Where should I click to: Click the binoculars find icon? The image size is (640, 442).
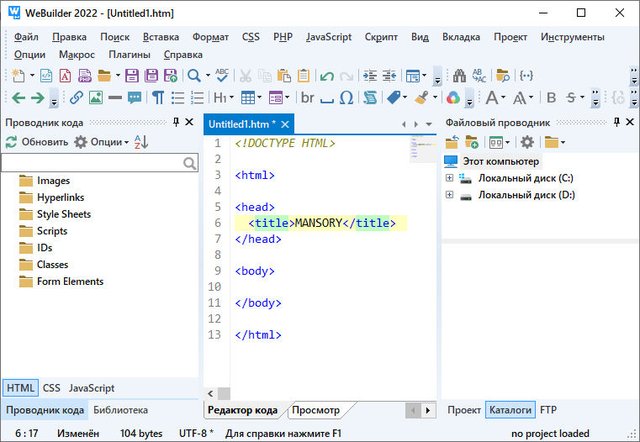[459, 75]
